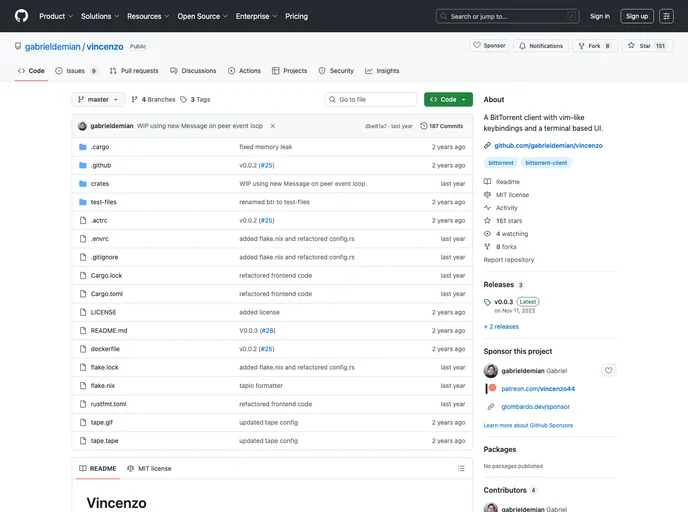The image size is (688, 512).
Task: Click the heart sponsor icon next to gabrieldemian
Action: coord(608,370)
